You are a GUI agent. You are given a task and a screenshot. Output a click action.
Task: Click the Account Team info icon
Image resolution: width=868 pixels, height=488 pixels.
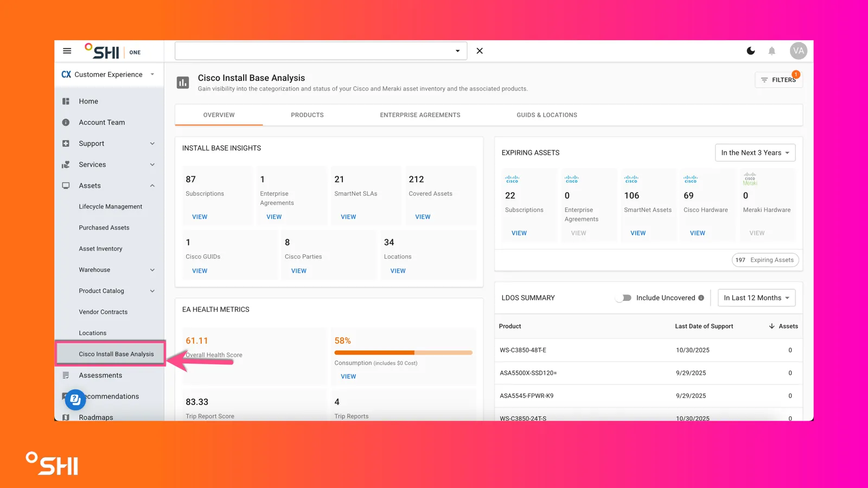pos(66,123)
